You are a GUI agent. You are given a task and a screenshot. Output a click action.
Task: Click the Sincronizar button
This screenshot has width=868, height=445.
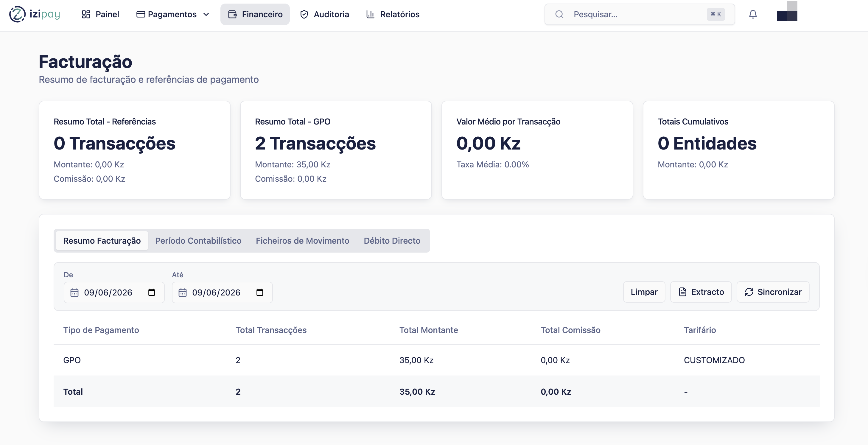click(x=773, y=292)
